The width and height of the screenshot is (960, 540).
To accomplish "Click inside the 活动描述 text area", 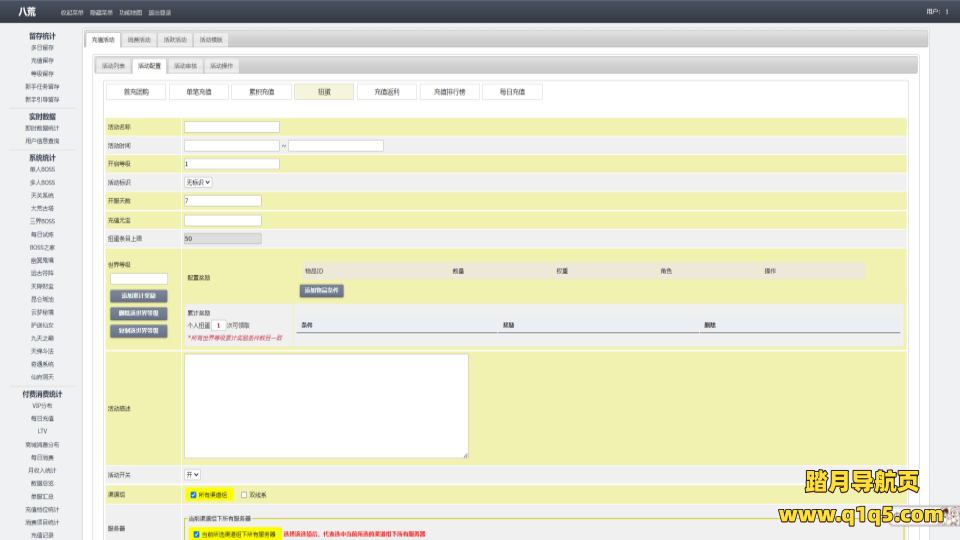I will tap(326, 406).
